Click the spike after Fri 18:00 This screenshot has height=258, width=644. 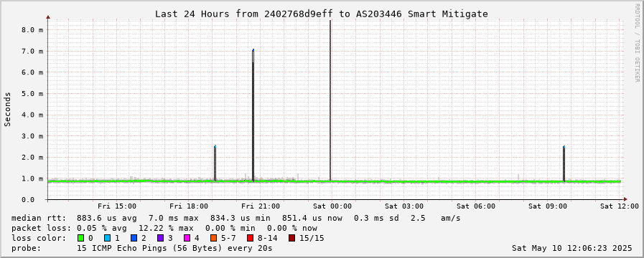(215, 163)
